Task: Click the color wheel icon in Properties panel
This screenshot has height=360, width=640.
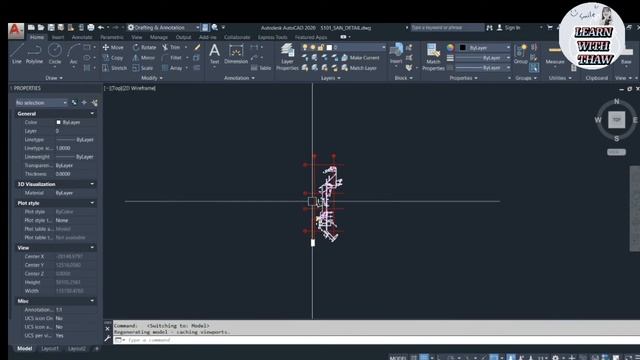Action: point(450,47)
